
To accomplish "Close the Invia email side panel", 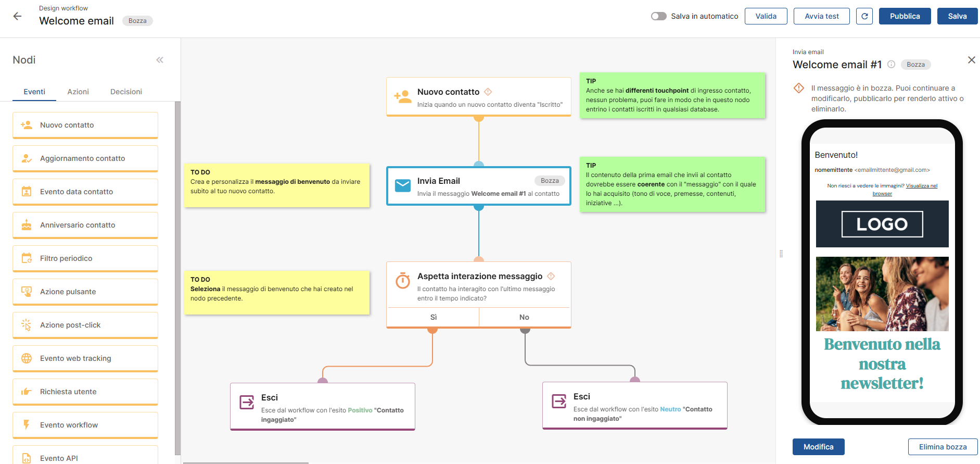I will click(971, 60).
